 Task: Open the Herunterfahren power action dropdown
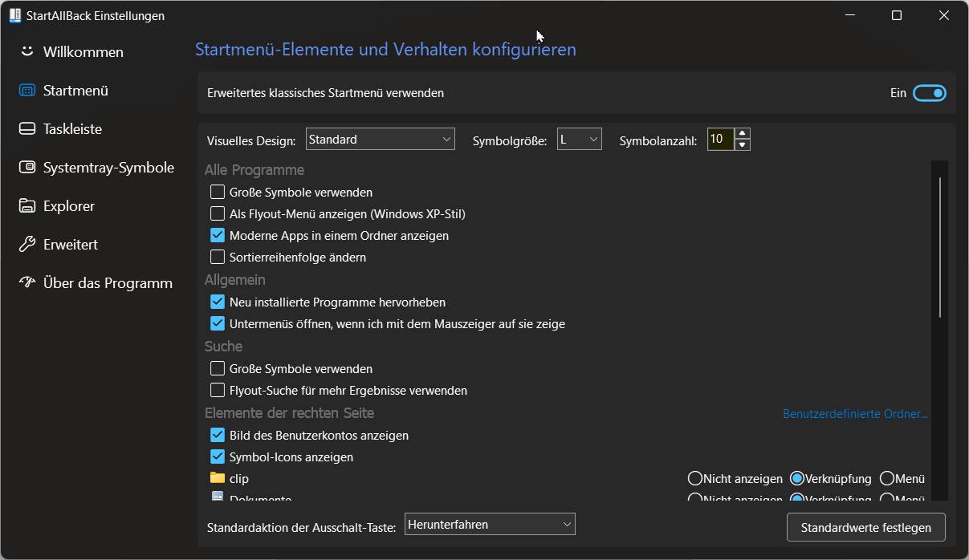coord(490,525)
